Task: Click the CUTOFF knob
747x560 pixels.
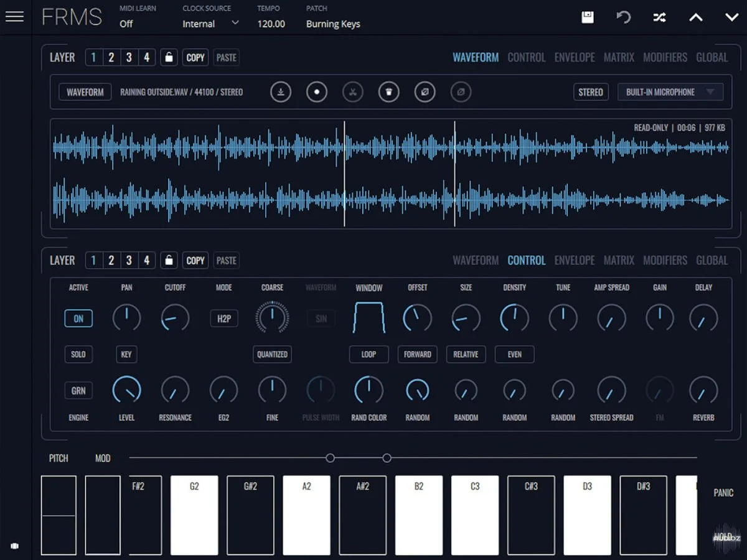Action: pos(175,318)
